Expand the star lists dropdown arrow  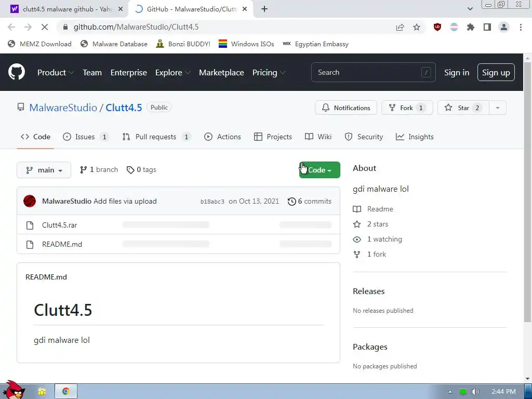[x=498, y=108]
